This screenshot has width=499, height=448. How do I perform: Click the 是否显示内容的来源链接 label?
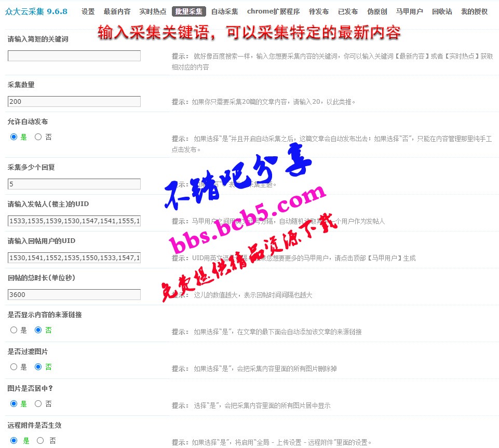tap(45, 315)
